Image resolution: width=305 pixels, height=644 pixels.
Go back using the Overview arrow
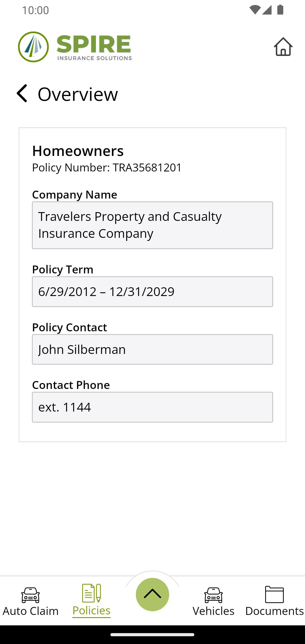pyautogui.click(x=22, y=93)
